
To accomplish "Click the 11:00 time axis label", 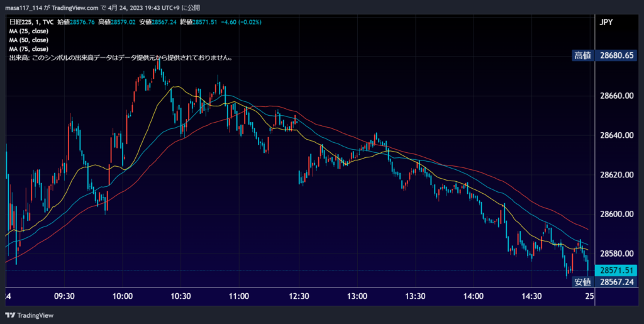I will [240, 296].
